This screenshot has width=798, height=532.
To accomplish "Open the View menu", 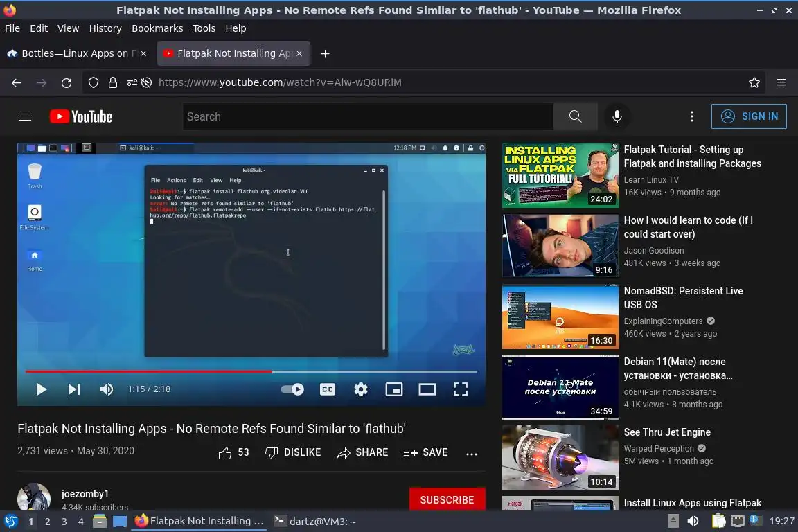I will click(x=68, y=28).
